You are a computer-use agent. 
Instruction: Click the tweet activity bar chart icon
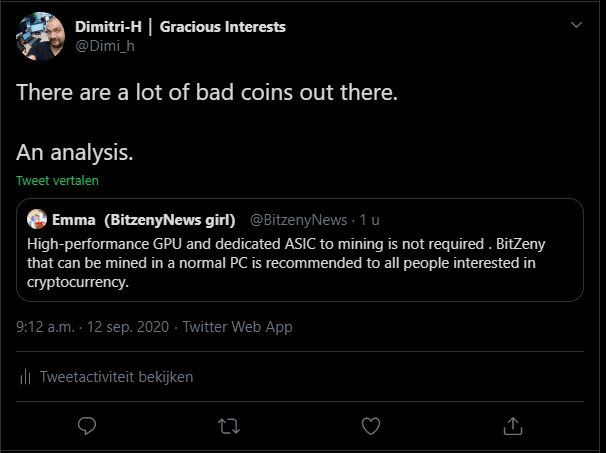(x=25, y=377)
